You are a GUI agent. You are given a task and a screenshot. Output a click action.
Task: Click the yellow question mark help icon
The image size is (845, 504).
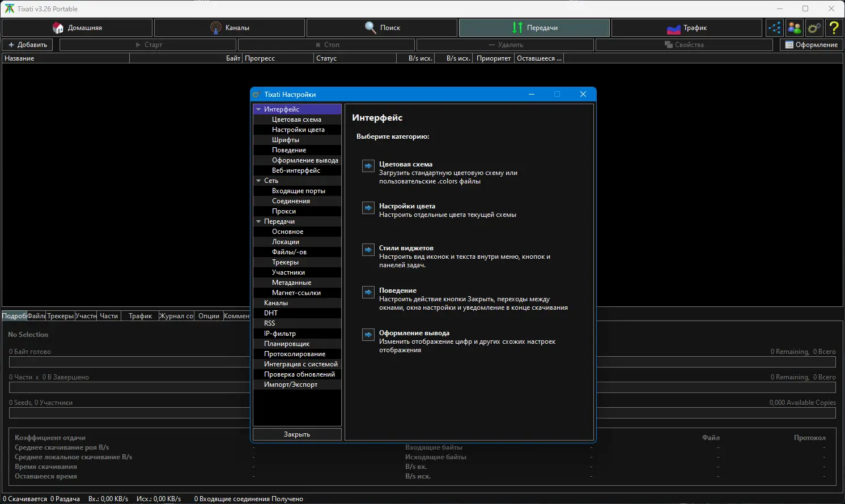[834, 28]
